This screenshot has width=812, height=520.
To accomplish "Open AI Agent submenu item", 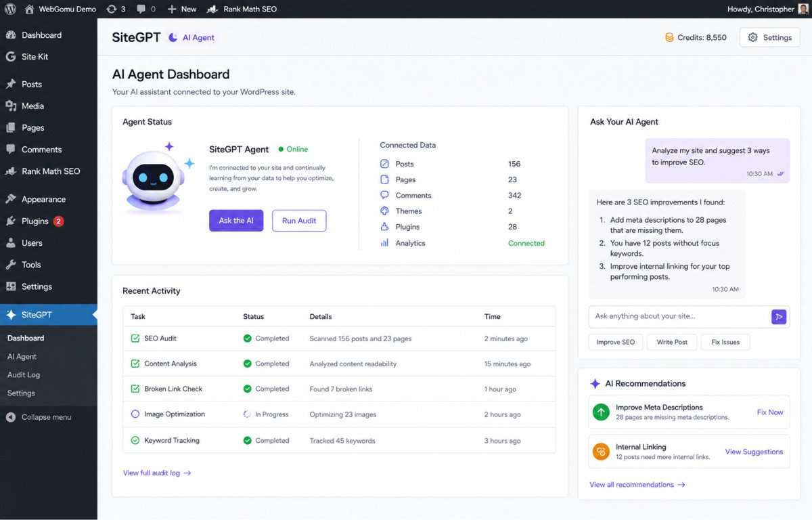I will coord(22,357).
